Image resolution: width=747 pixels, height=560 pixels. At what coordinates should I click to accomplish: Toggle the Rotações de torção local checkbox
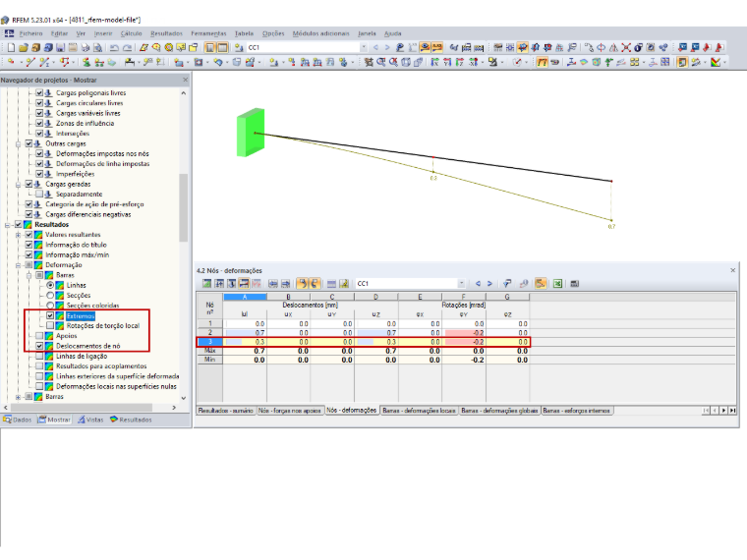50,326
